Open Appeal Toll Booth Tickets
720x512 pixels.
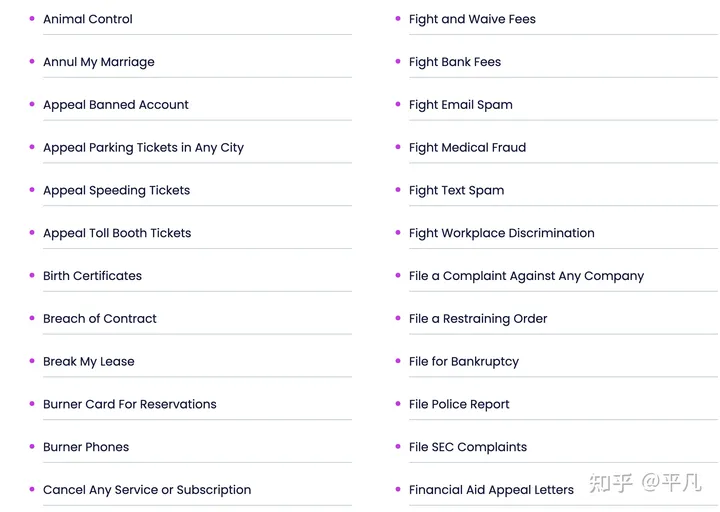coord(117,233)
